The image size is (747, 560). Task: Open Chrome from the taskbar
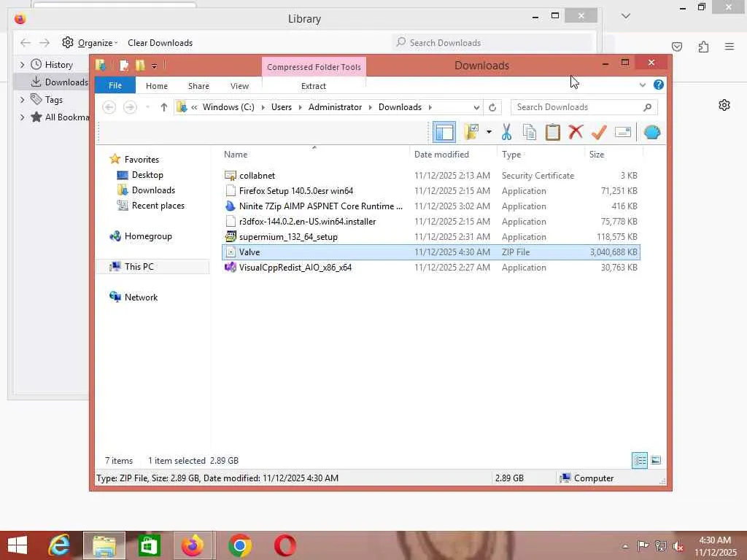[x=239, y=545]
